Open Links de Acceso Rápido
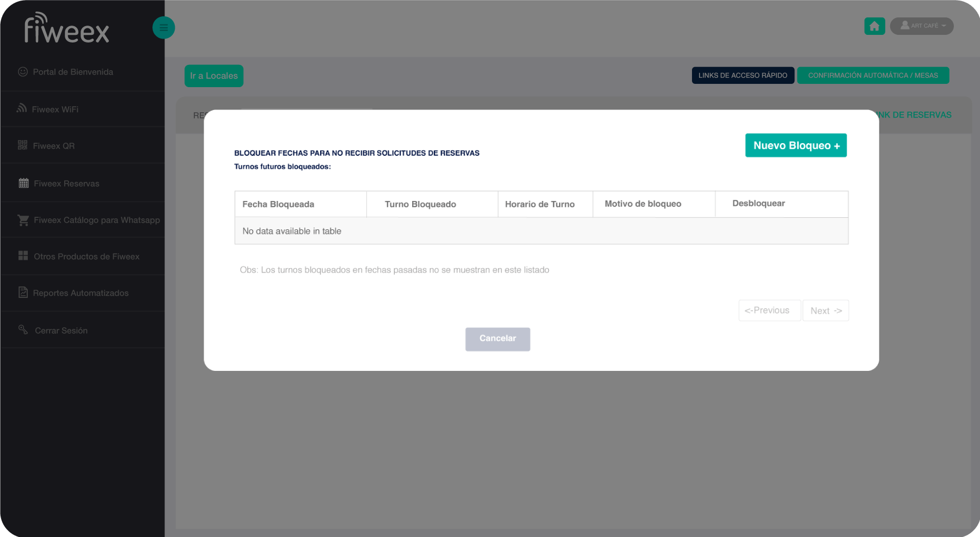The image size is (980, 537). coord(743,75)
